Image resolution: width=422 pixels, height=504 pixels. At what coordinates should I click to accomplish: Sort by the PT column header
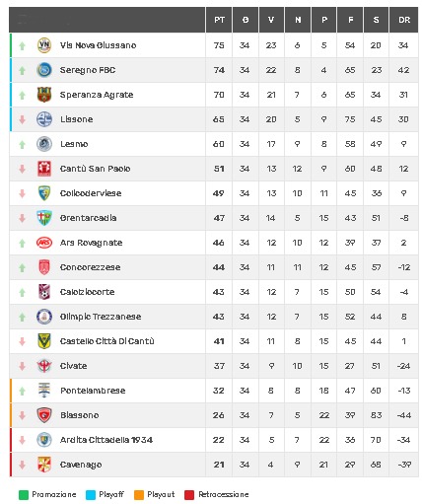click(x=219, y=20)
